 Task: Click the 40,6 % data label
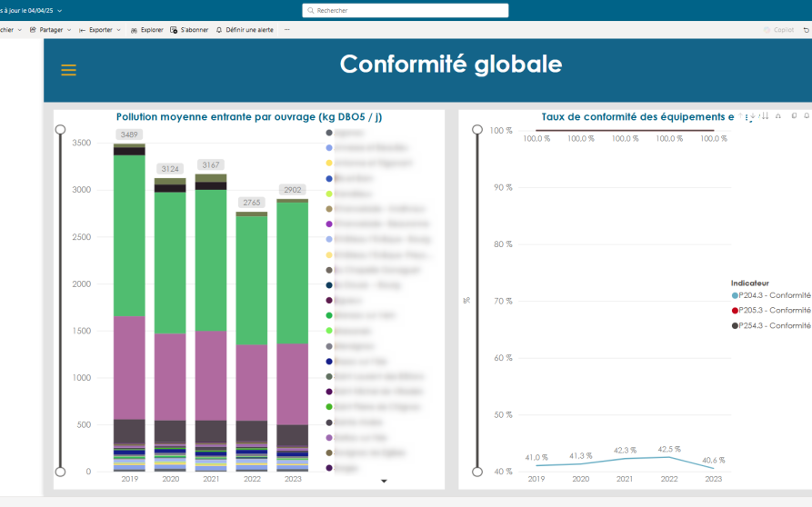pyautogui.click(x=714, y=460)
